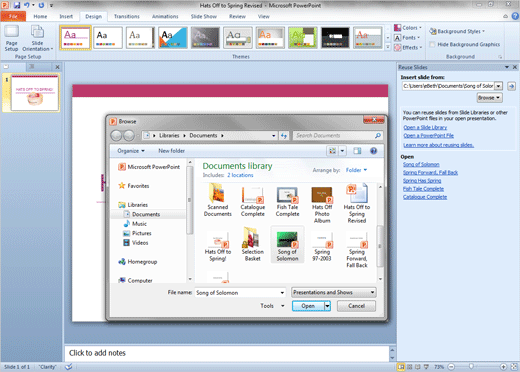Viewport: 520px width, 372px height.
Task: Expand the Open button split arrow
Action: [328, 306]
